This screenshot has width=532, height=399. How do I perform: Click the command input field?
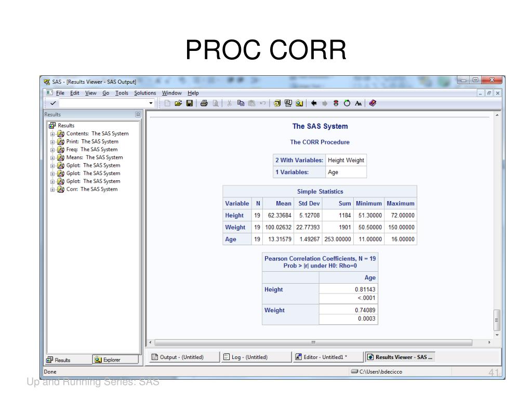(104, 103)
